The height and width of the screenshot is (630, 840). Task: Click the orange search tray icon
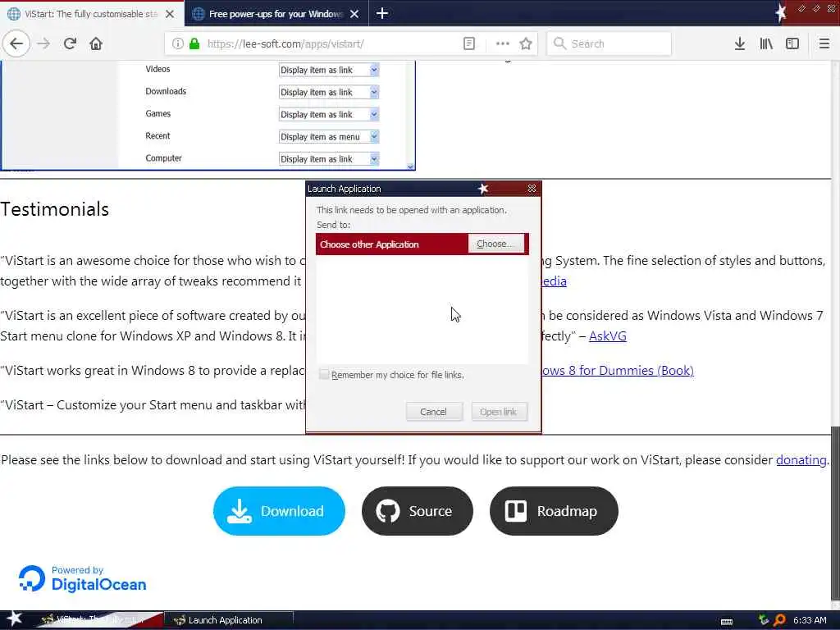[779, 620]
